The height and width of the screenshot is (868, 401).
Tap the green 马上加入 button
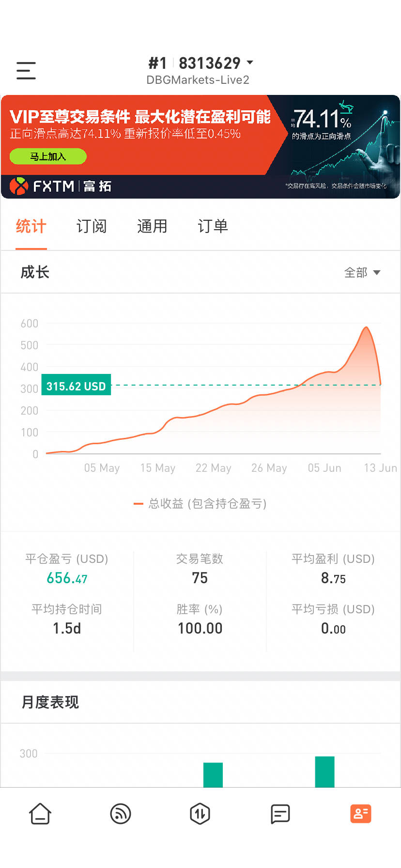click(48, 156)
